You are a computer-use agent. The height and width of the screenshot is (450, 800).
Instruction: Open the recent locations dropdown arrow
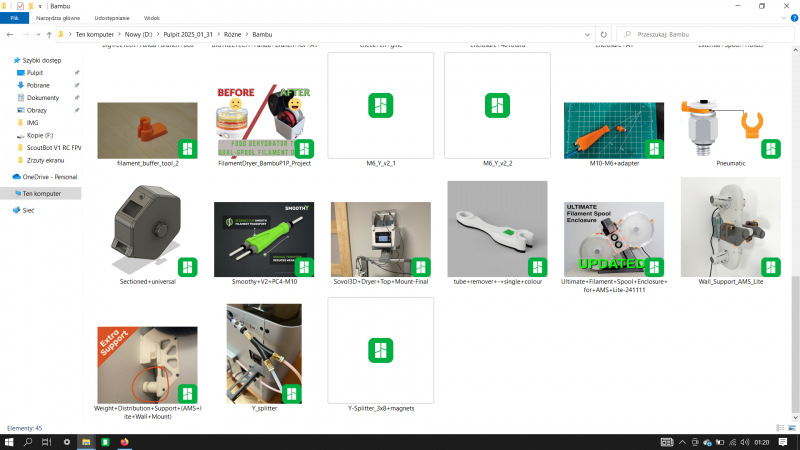(38, 35)
